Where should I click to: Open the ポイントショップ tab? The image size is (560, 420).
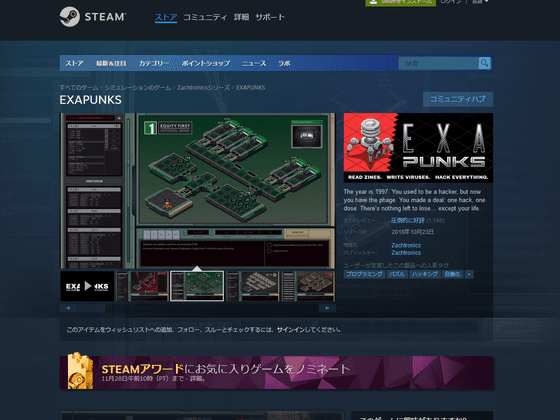pos(206,63)
